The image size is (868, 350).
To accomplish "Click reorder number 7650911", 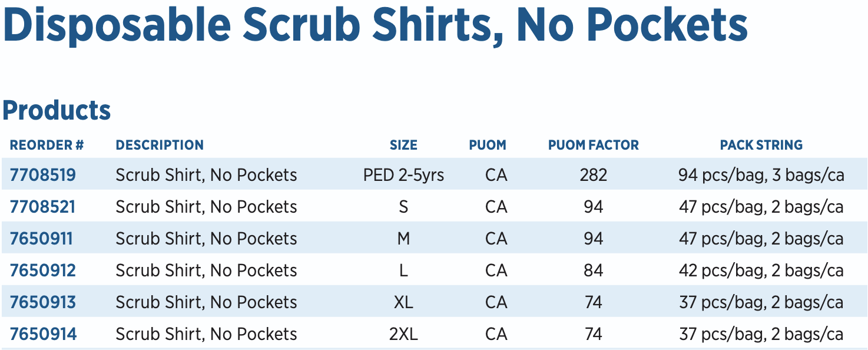I will click(41, 239).
